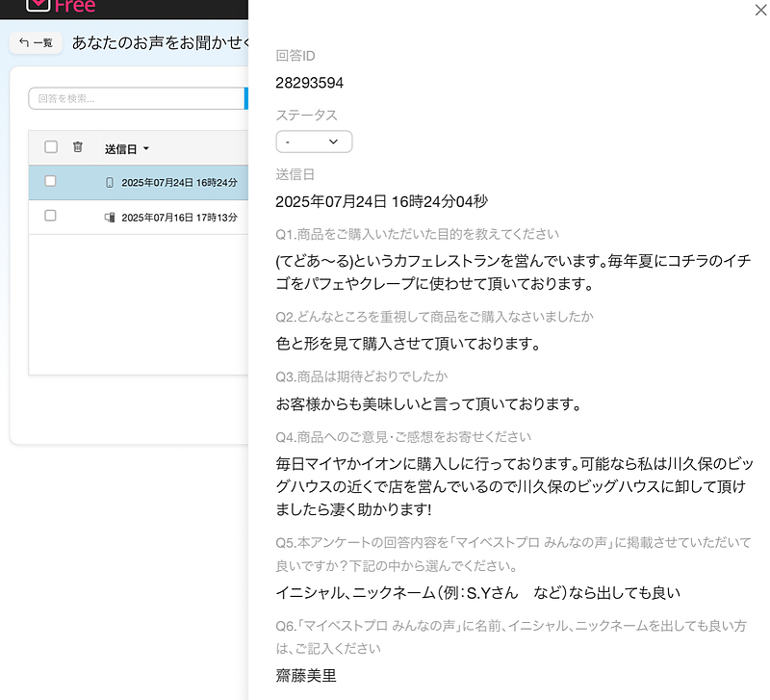Viewport: 770px width, 700px height.
Task: Click the trash delete icon in table header
Action: click(x=78, y=147)
